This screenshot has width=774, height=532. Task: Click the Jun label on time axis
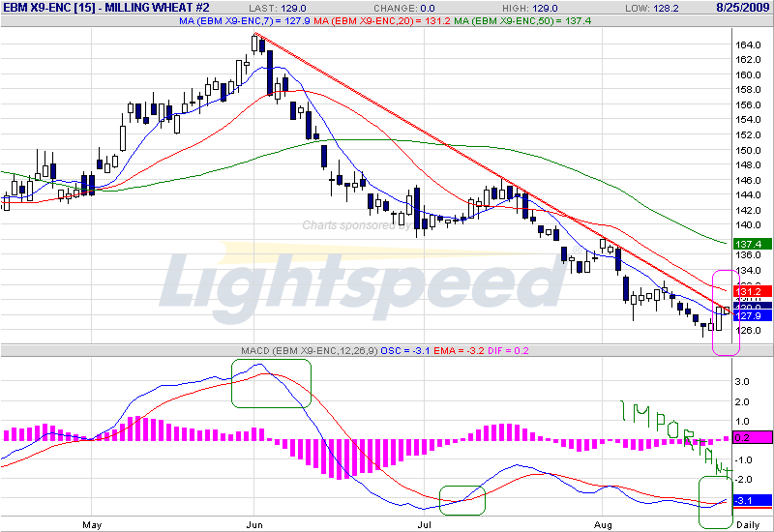click(x=254, y=525)
